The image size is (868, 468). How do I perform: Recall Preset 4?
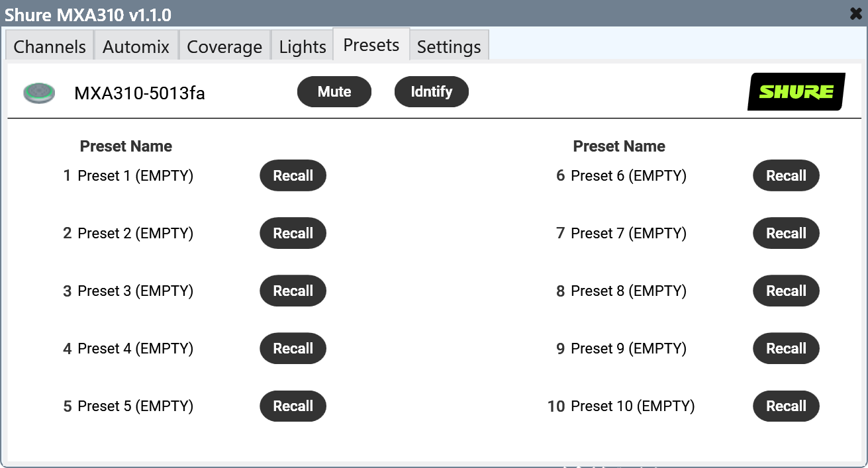pyautogui.click(x=293, y=348)
